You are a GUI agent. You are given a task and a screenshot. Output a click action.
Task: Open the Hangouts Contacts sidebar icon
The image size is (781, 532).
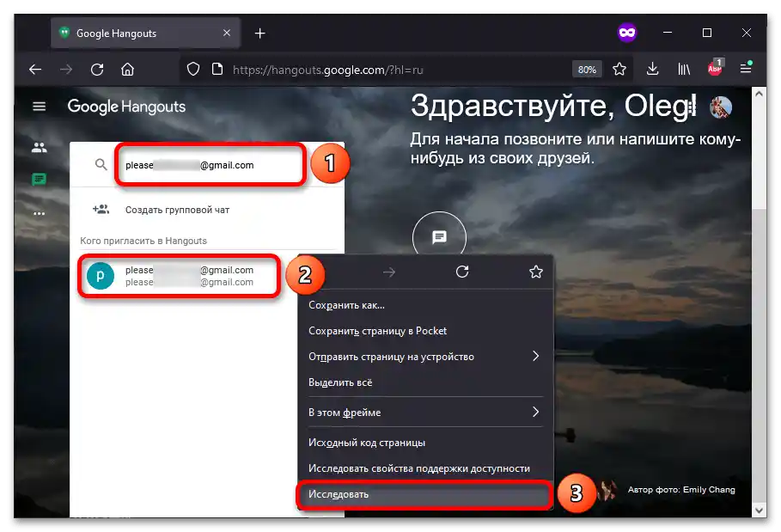39,148
